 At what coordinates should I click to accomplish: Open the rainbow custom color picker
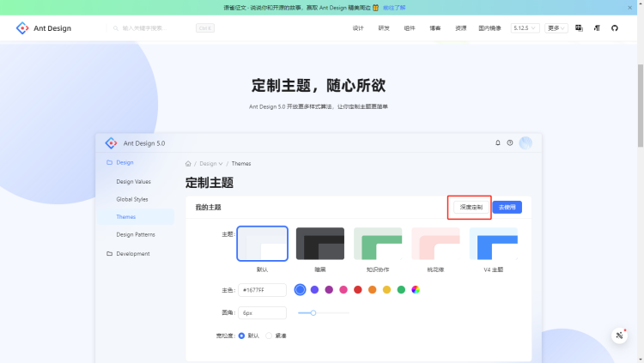tap(416, 289)
